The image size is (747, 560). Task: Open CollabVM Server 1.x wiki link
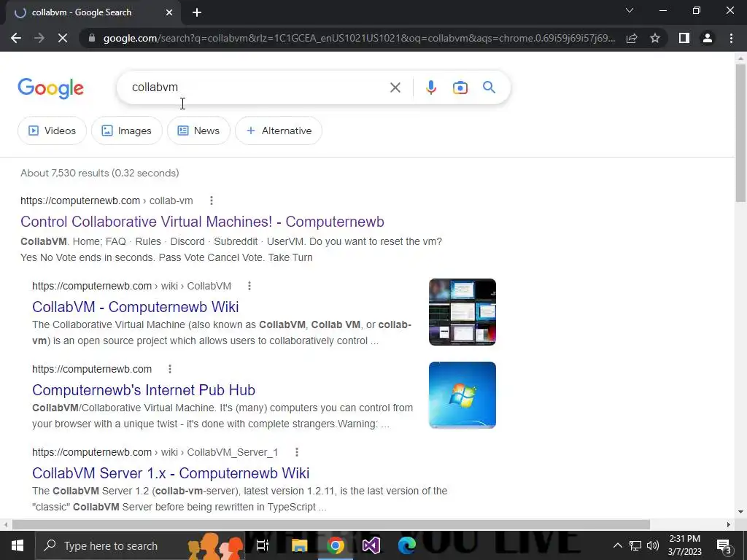[171, 472]
